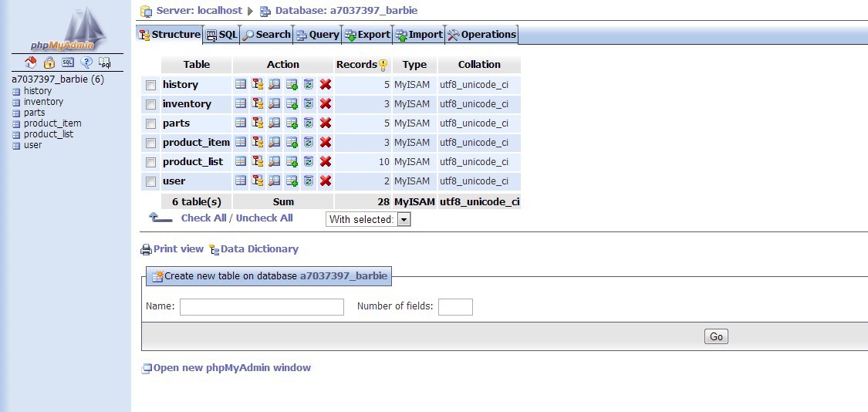868x412 pixels.
Task: Check the box for user table
Action: (x=151, y=181)
